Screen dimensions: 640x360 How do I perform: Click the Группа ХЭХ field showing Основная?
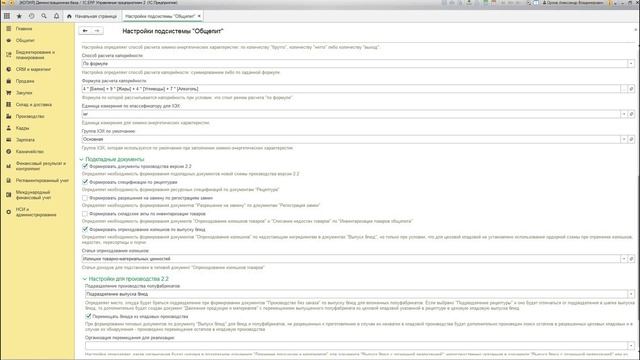click(x=351, y=139)
